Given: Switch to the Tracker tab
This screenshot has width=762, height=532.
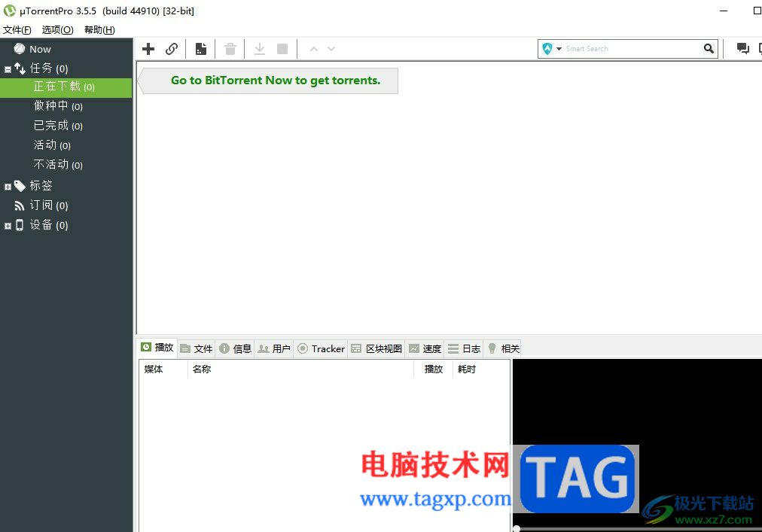Looking at the screenshot, I should [322, 348].
